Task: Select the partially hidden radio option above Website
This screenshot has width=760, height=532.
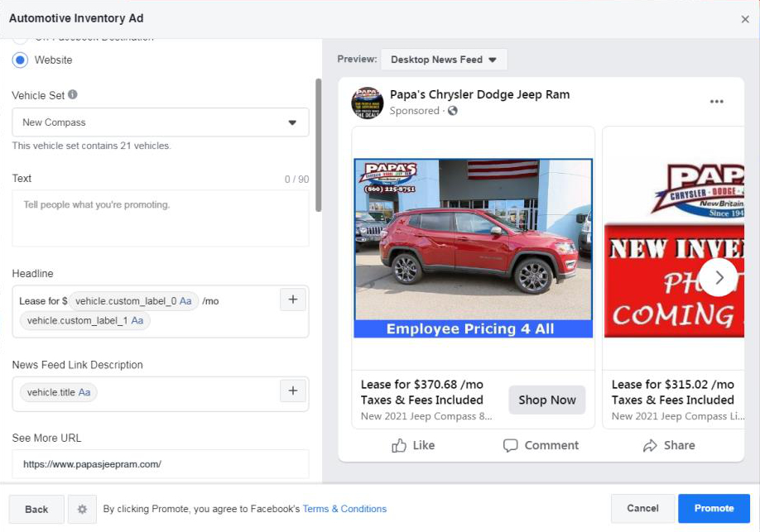Action: 20,39
